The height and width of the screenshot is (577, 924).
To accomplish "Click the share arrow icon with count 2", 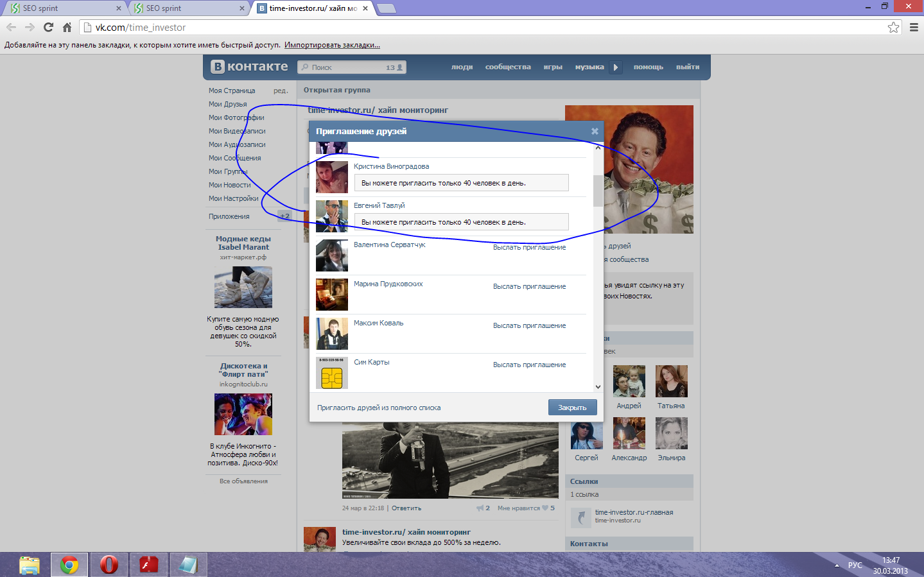I will coord(480,508).
